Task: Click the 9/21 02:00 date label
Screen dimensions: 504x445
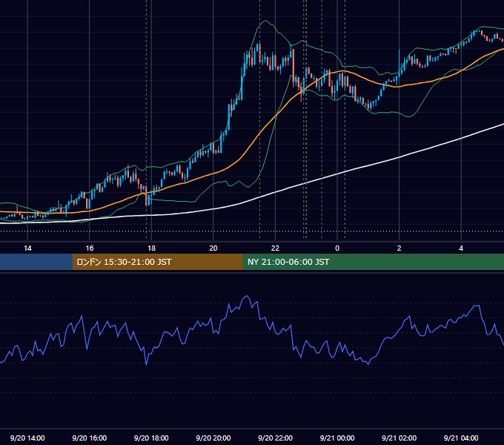Action: (x=399, y=438)
